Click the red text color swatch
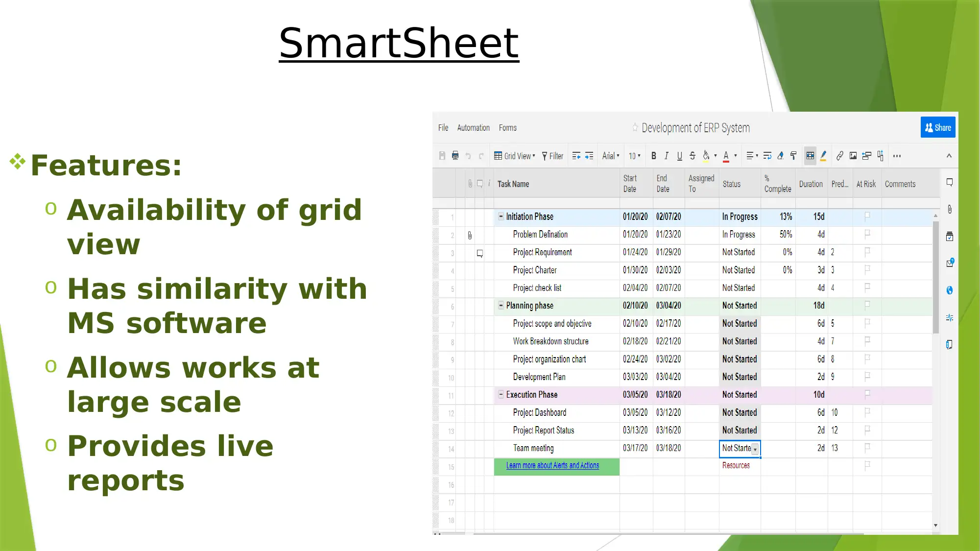The width and height of the screenshot is (980, 551). pyautogui.click(x=726, y=156)
